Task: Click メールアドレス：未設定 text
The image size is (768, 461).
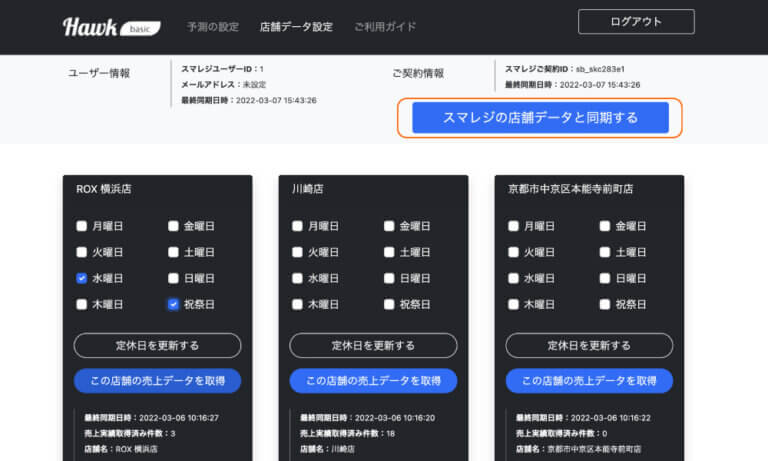Action: pos(223,85)
